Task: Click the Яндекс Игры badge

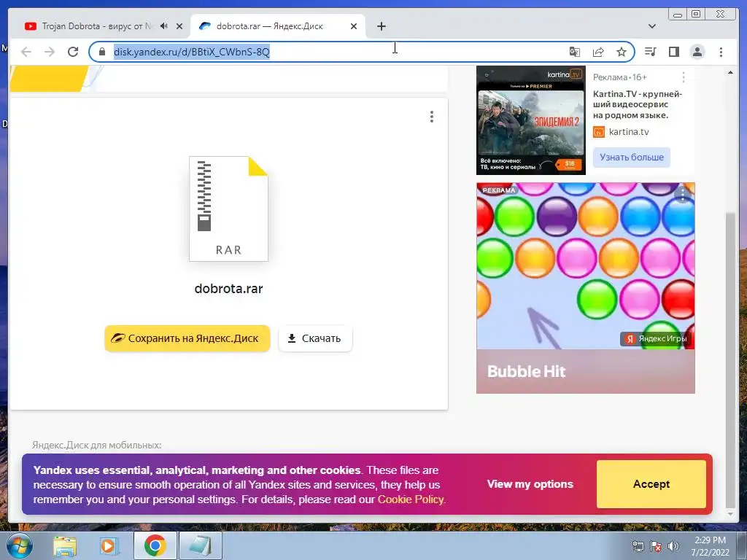Action: point(657,338)
